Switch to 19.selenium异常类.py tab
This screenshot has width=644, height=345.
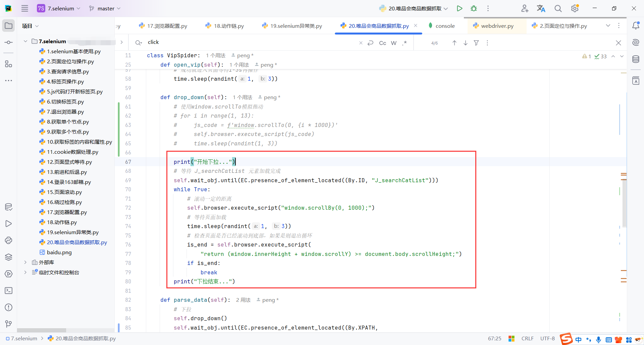tap(292, 26)
